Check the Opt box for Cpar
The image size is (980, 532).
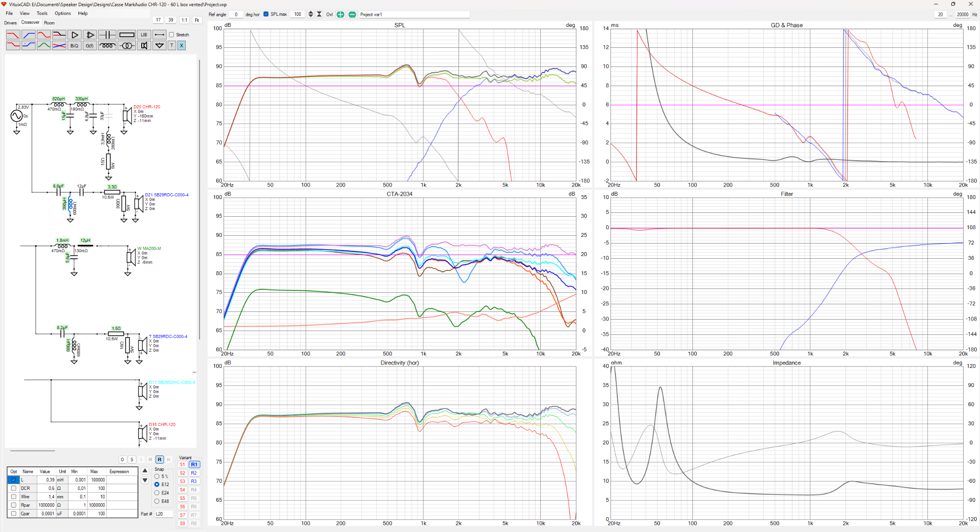[13, 513]
